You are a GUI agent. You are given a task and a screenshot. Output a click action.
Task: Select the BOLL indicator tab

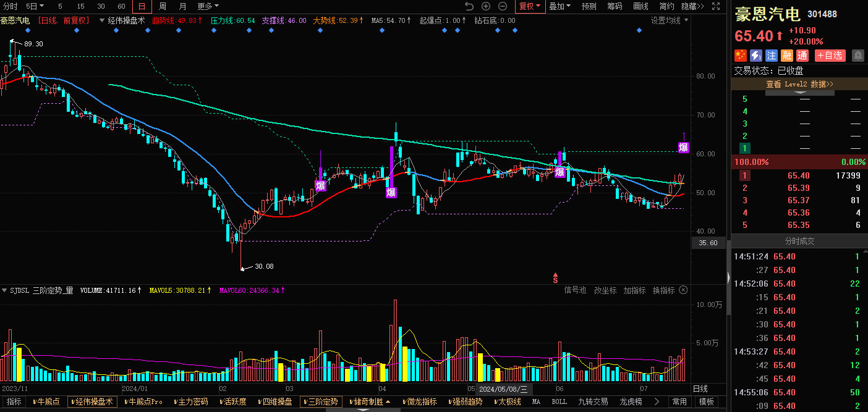coord(559,401)
